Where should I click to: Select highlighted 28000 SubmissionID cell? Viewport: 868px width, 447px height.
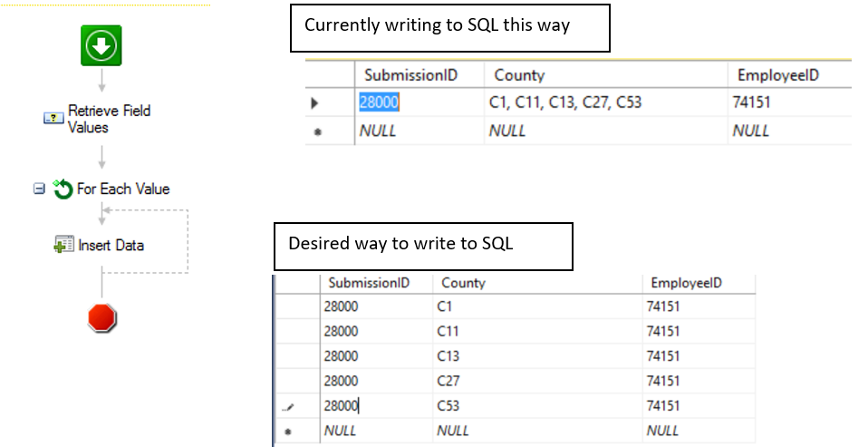pyautogui.click(x=380, y=102)
